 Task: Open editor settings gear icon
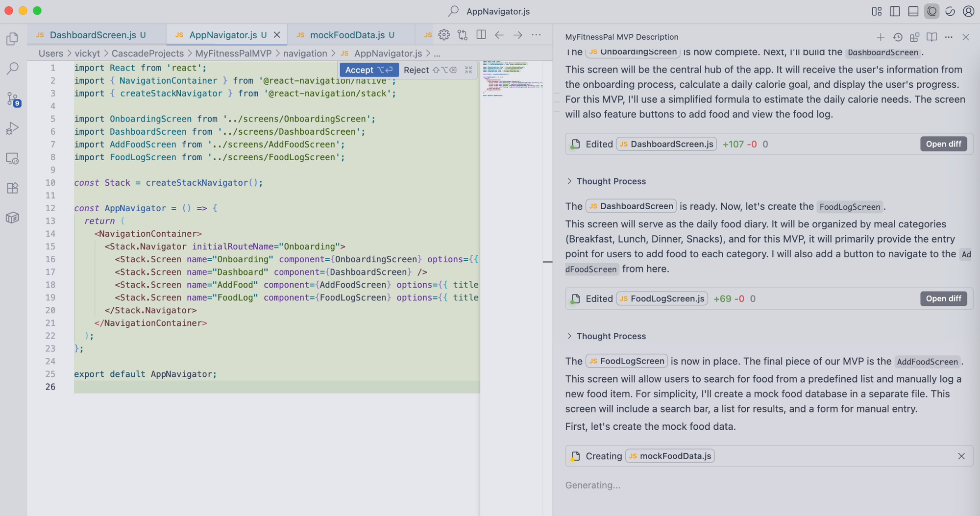[x=444, y=35]
